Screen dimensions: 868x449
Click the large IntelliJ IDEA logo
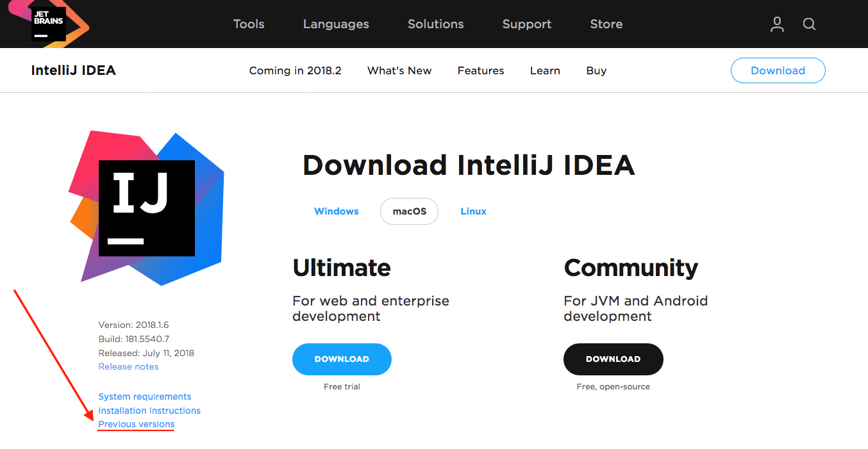tap(147, 208)
